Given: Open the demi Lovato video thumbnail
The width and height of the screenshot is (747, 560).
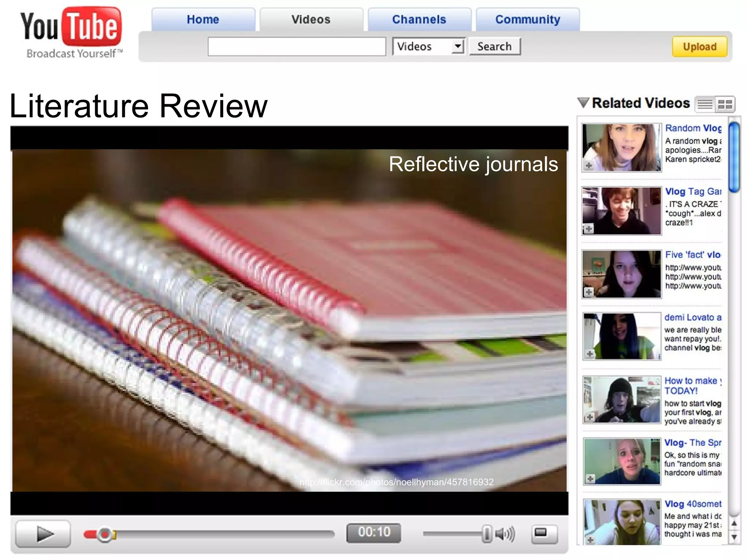Looking at the screenshot, I should [622, 336].
